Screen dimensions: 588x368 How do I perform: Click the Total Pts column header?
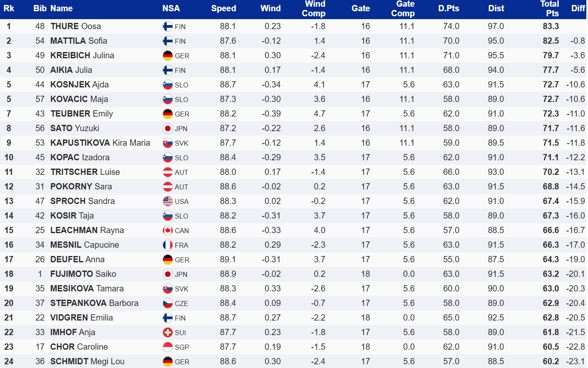pyautogui.click(x=550, y=8)
